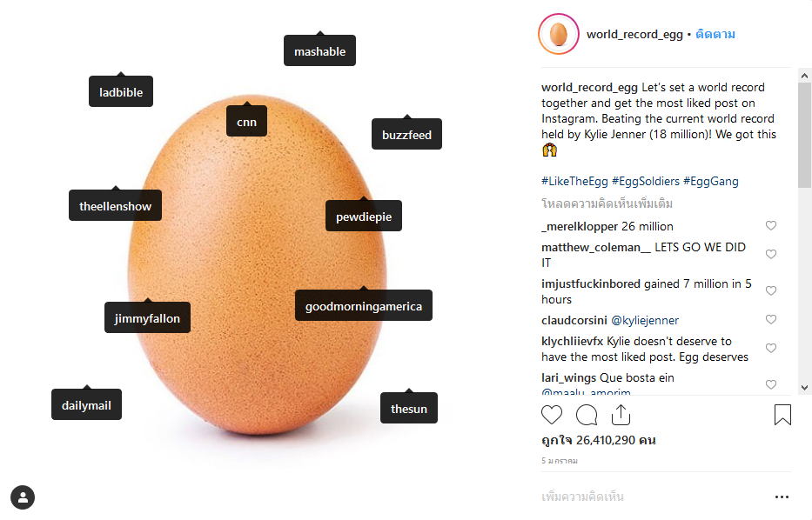Focus the add comment input field
The height and width of the screenshot is (520, 812).
(x=644, y=497)
